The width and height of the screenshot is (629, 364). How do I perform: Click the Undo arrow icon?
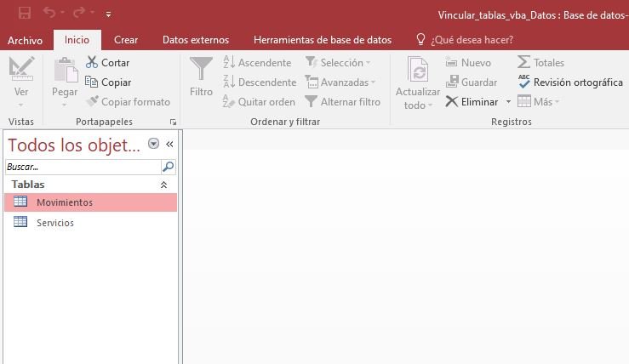[49, 13]
